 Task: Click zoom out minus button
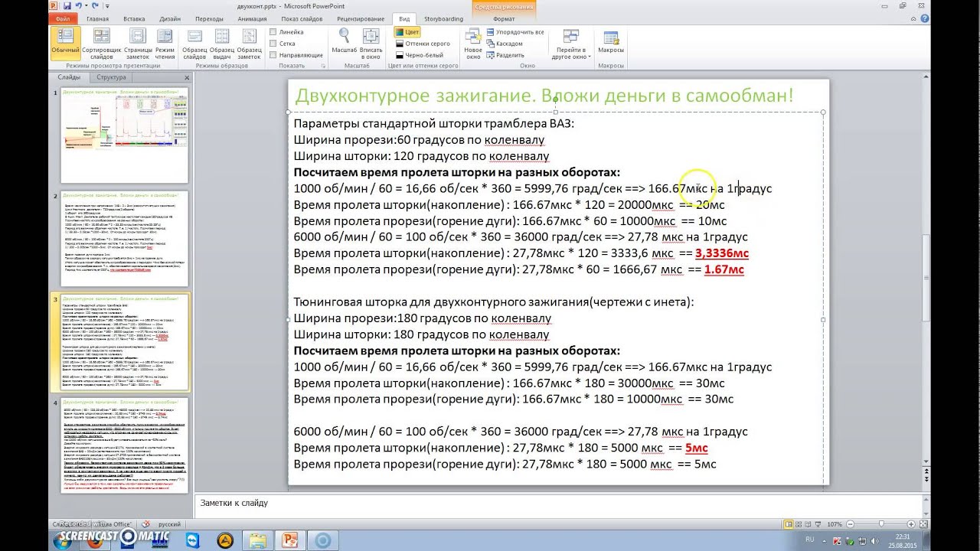pos(850,524)
